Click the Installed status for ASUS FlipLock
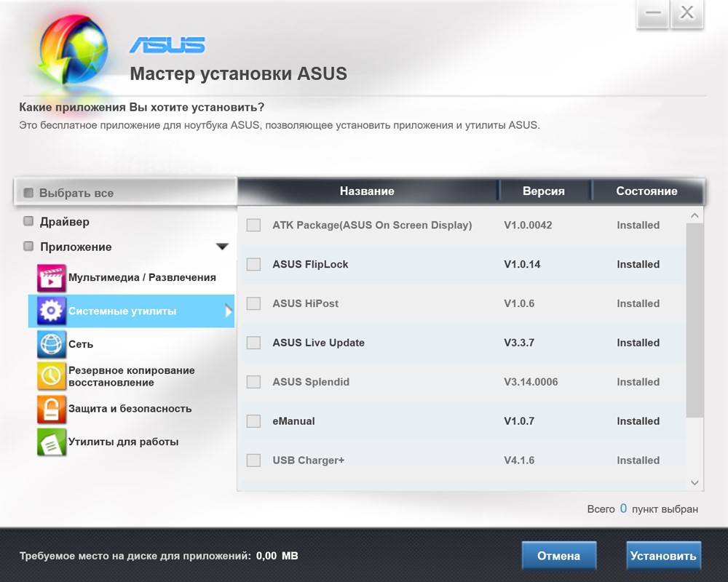 click(638, 264)
